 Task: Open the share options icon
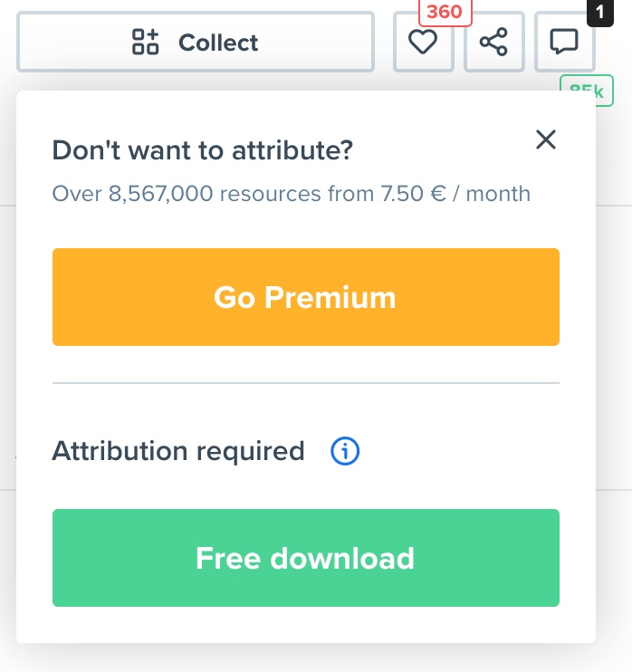[x=493, y=42]
